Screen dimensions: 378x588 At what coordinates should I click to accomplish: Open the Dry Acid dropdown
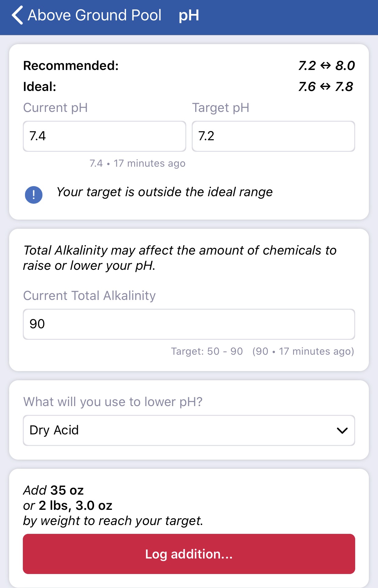pos(189,430)
